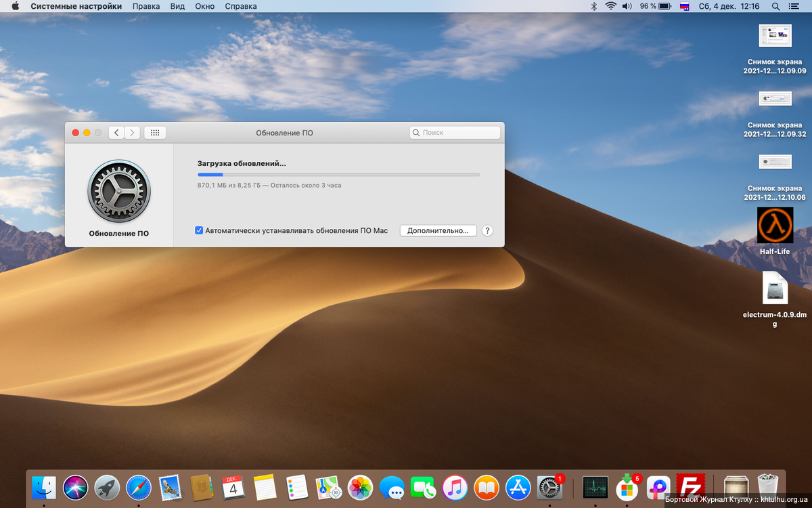Open the Bluetooth menu bar icon
812x508 pixels.
click(x=594, y=6)
